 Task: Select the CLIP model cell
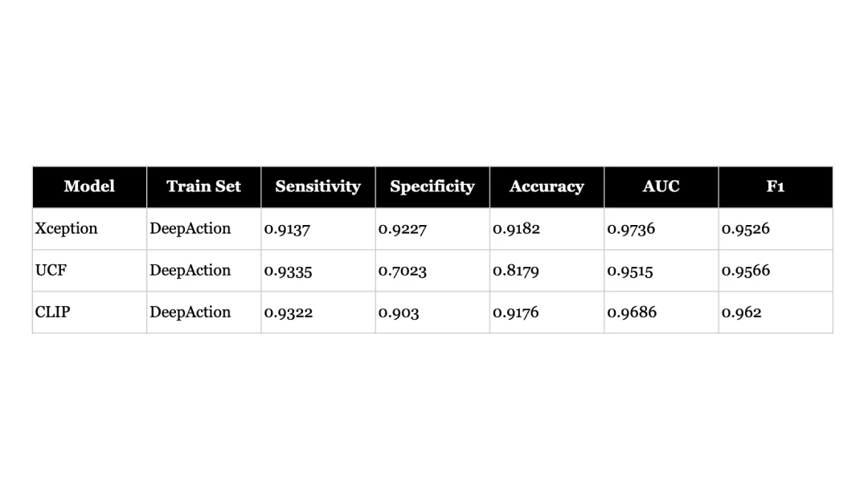53,313
